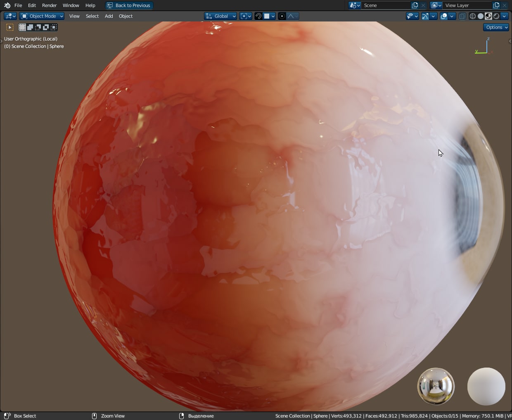Open the viewport Add menu
Viewport: 512px width, 420px height.
click(x=109, y=16)
